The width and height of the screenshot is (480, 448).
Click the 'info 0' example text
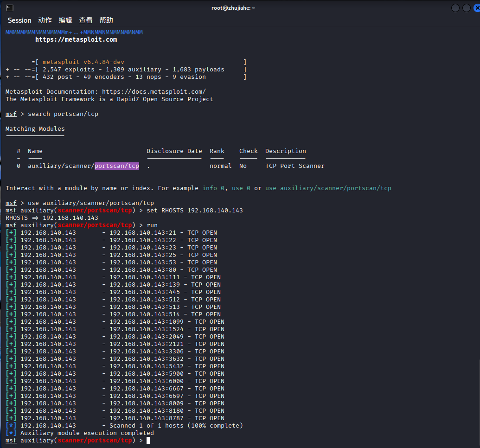click(213, 188)
